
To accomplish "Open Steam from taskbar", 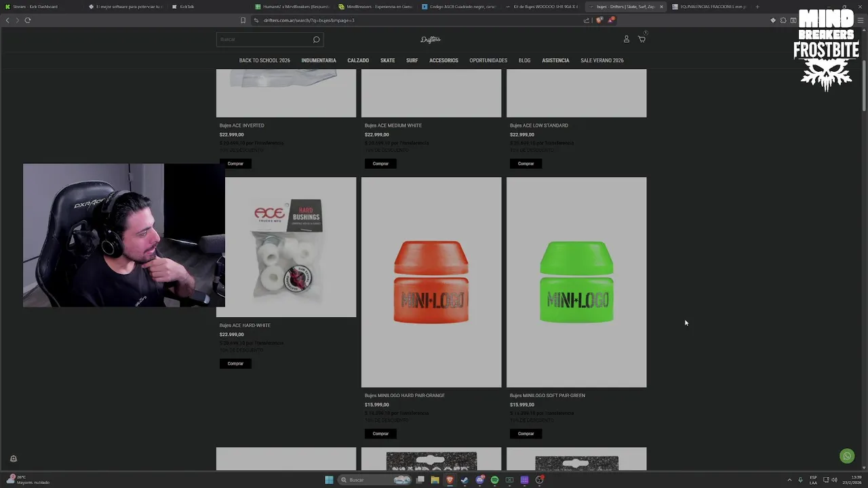I will (x=465, y=480).
